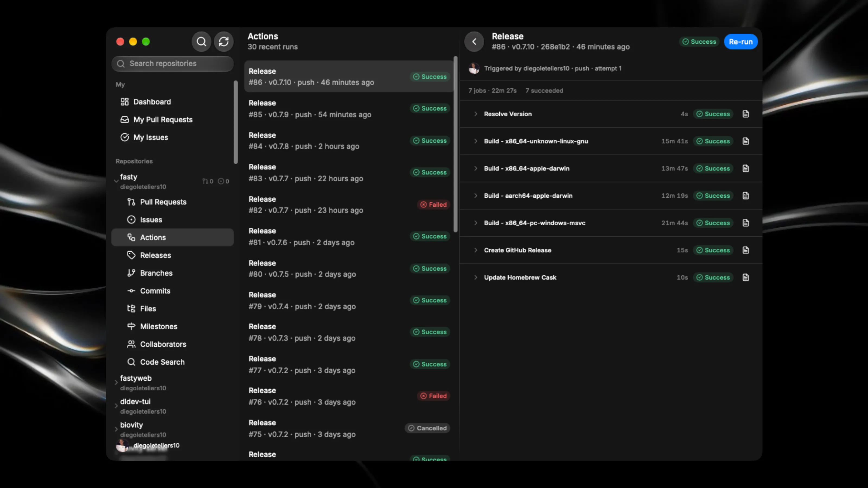Click the Actions runs list scrollbar
The width and height of the screenshot is (868, 488).
click(456, 144)
